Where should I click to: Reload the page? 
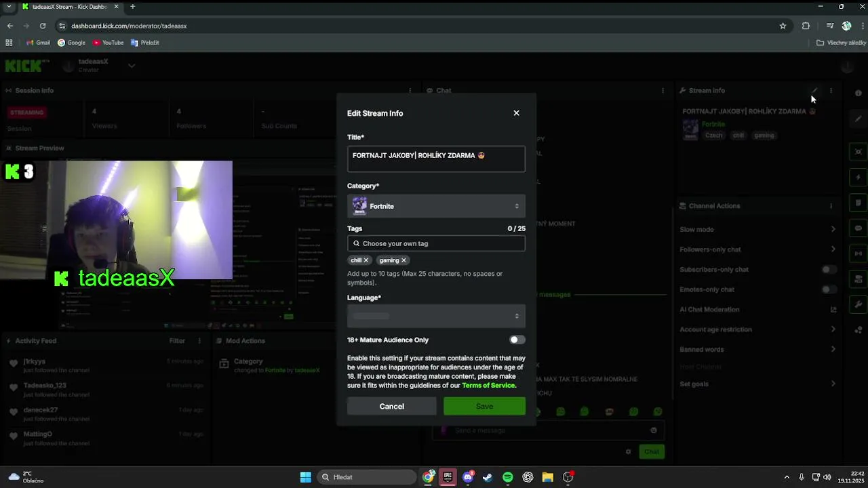43,26
